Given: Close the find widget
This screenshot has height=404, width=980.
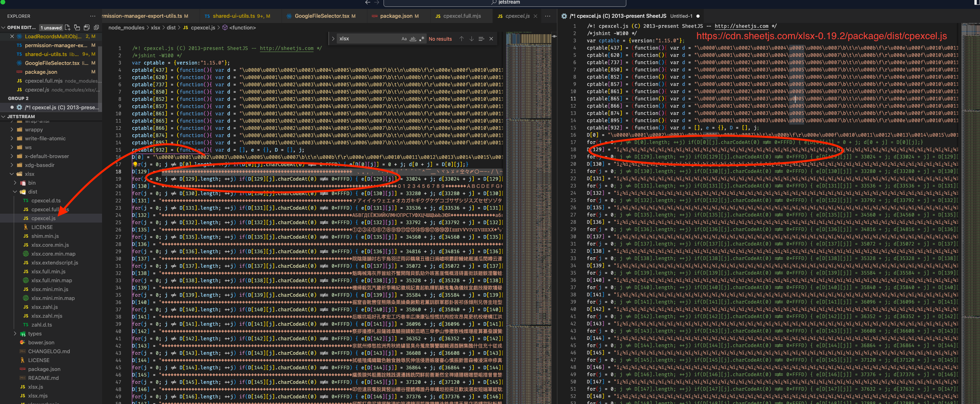Looking at the screenshot, I should click(491, 39).
